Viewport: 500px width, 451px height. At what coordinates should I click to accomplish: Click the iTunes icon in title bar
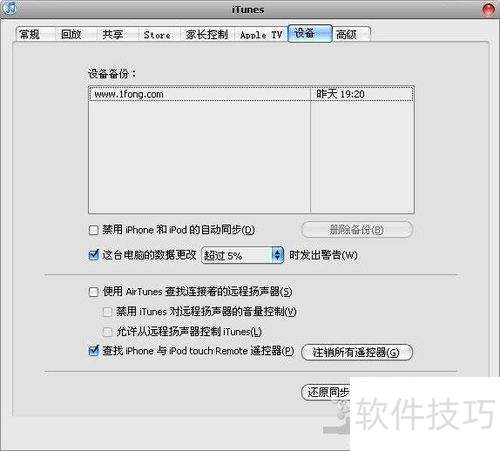coord(9,8)
